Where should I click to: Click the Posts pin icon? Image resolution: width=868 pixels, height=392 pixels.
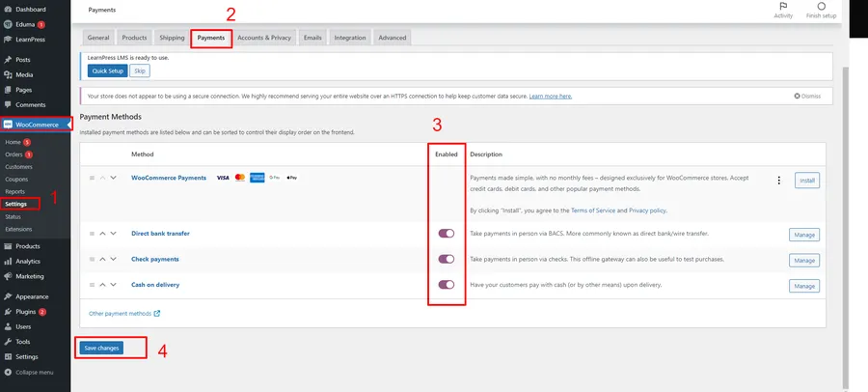(8, 60)
